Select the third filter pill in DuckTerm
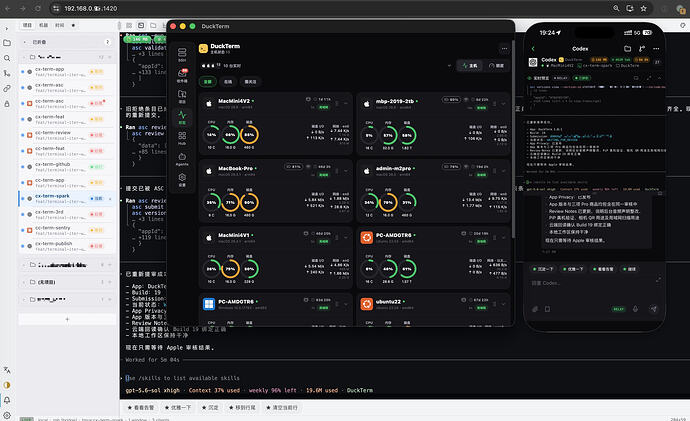The height and width of the screenshot is (421, 690). [x=250, y=81]
